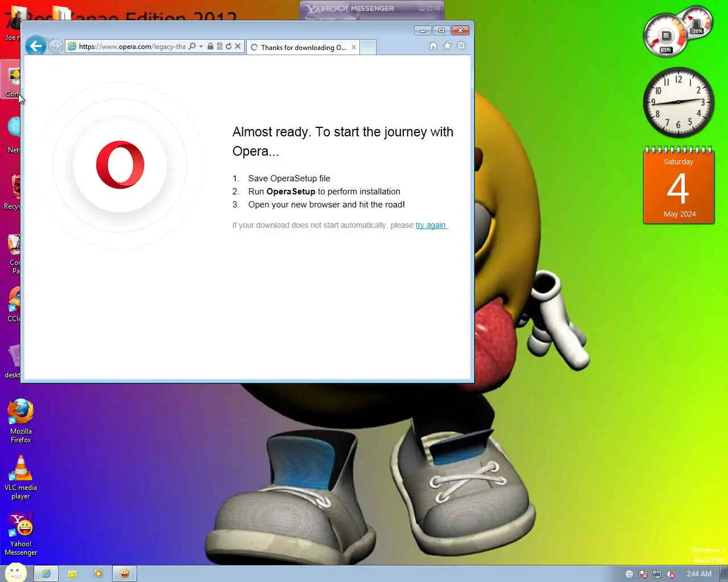Select the Yahoo! Messenger desktop icon
728x582 pixels.
20,534
